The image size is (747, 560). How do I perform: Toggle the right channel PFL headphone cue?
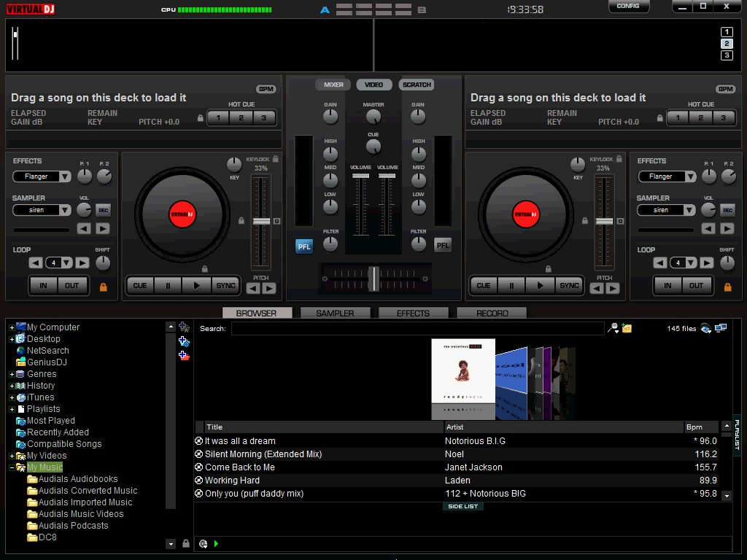pyautogui.click(x=443, y=245)
